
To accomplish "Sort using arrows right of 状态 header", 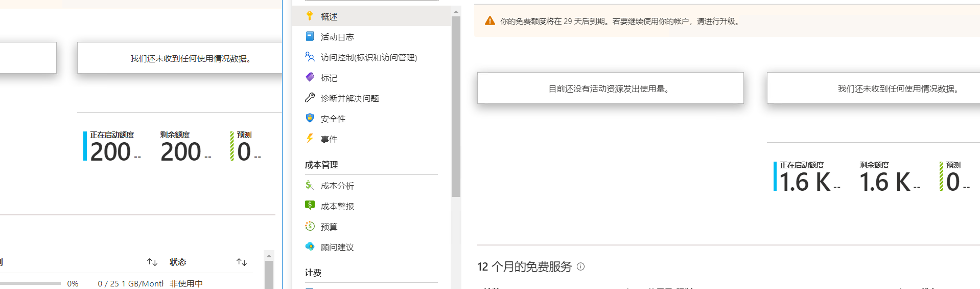I will (242, 262).
